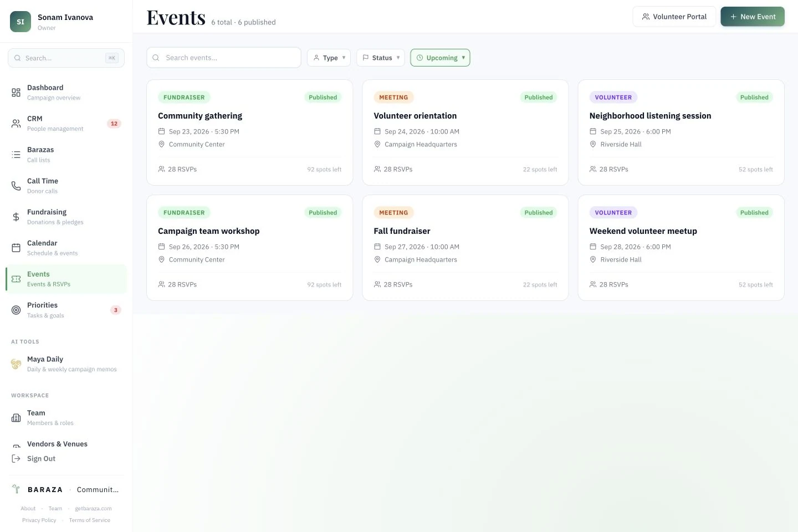
Task: Open the Fall fundraiser event
Action: (x=465, y=248)
